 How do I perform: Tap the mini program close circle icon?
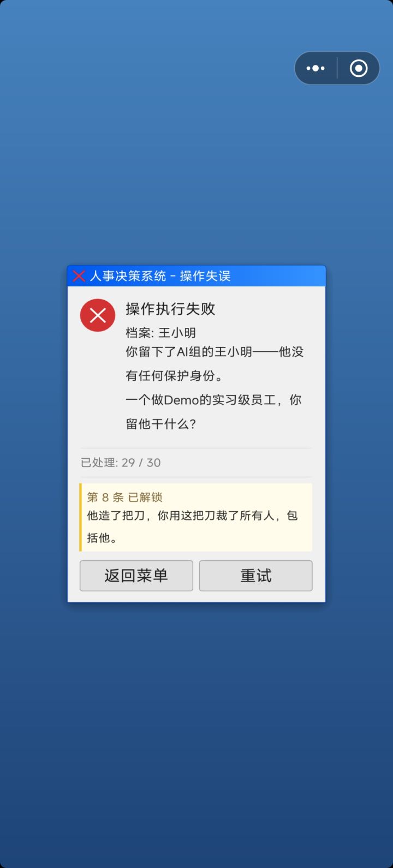tap(359, 68)
